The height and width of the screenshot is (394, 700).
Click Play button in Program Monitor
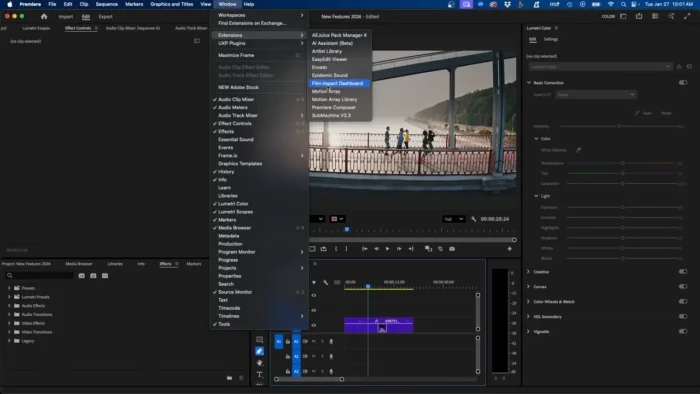pos(388,249)
